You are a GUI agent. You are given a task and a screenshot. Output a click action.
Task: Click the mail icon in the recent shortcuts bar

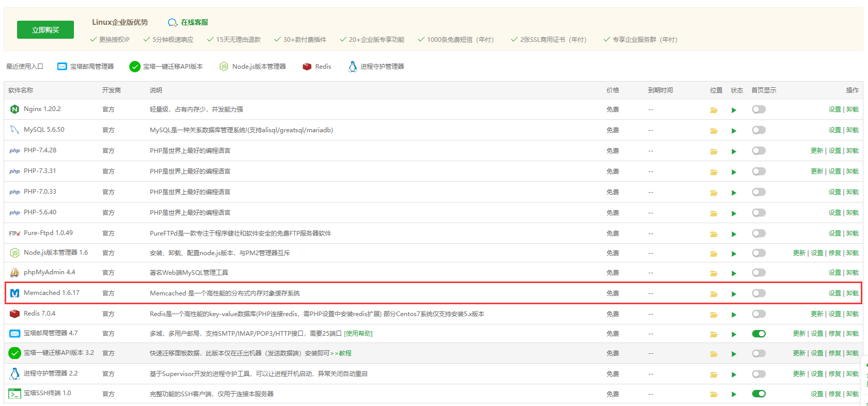pyautogui.click(x=62, y=67)
